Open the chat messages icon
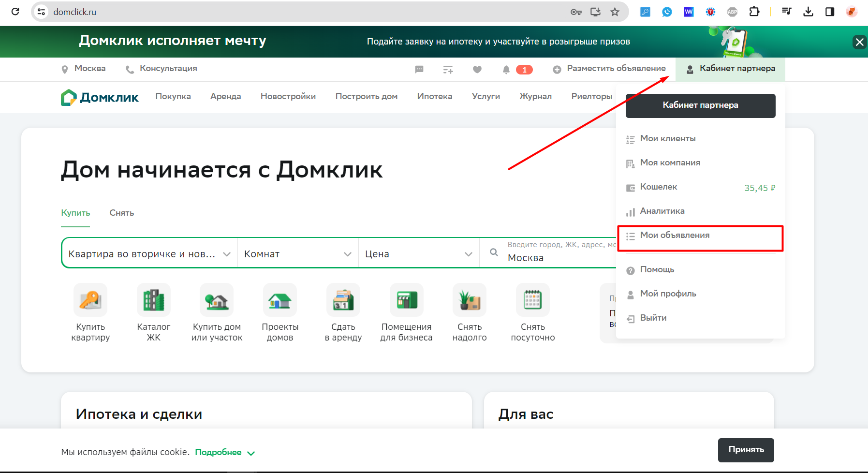Image resolution: width=868 pixels, height=473 pixels. pyautogui.click(x=419, y=70)
